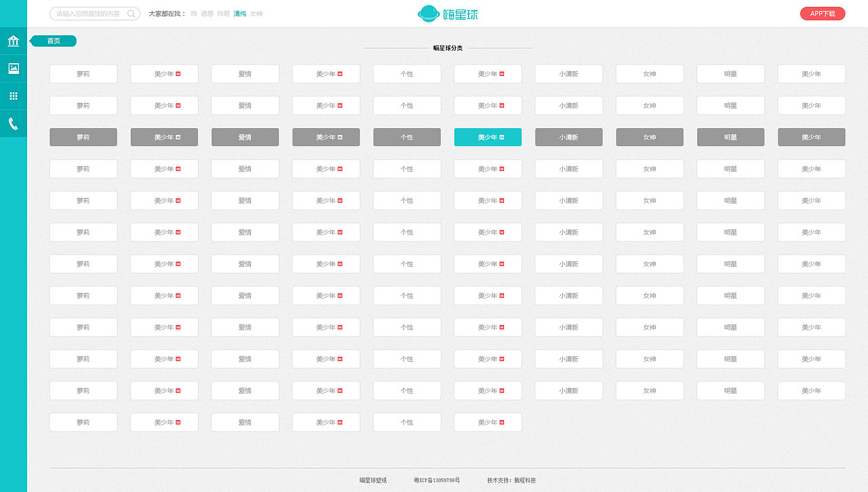This screenshot has width=868, height=492.
Task: Select the gray 小清新 category button
Action: click(x=569, y=137)
